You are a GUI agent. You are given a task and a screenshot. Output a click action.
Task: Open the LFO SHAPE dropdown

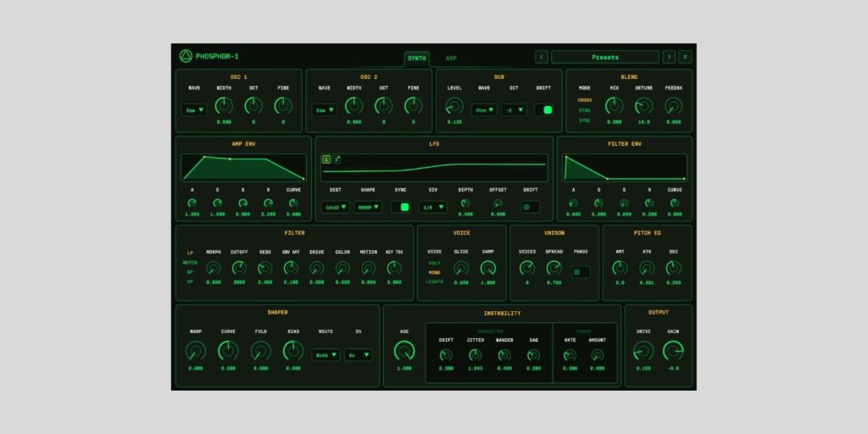[368, 207]
